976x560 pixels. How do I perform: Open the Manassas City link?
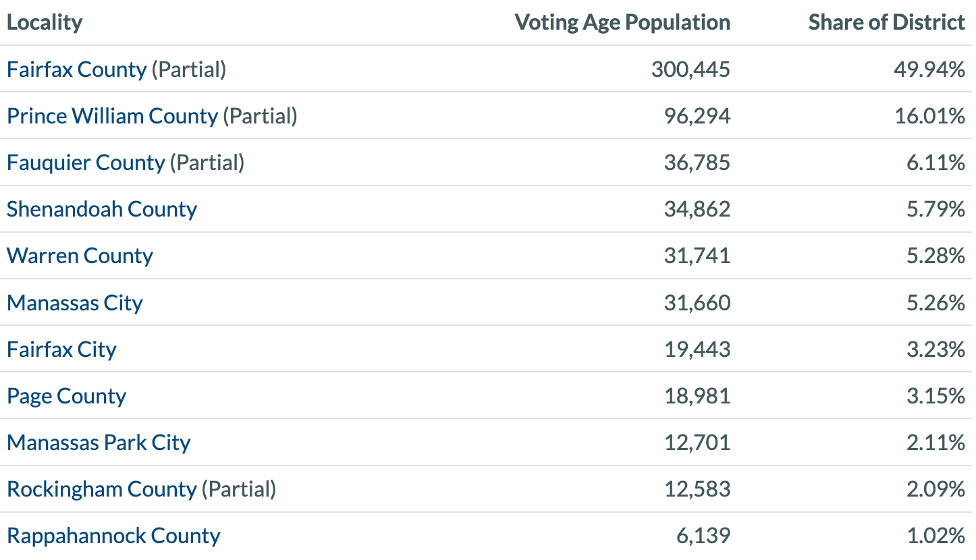click(74, 302)
